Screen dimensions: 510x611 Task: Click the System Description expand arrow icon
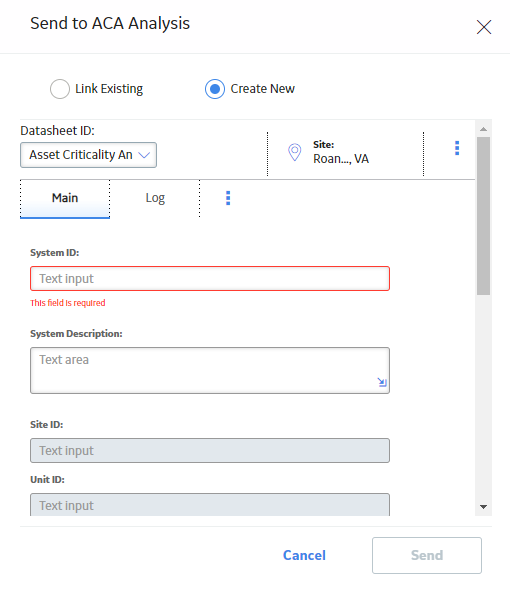(382, 382)
